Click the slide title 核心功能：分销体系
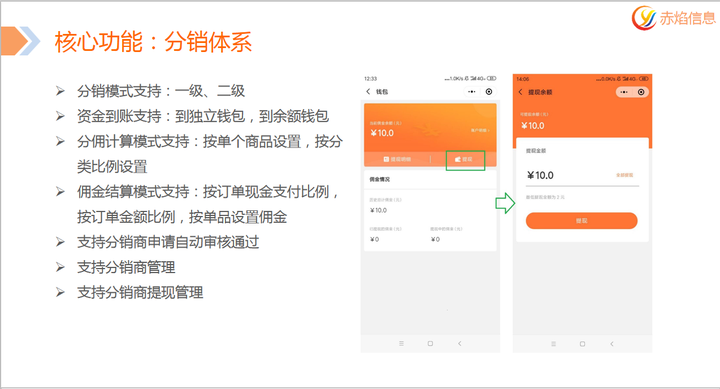Screen dimensions: 720x389 pos(153,42)
